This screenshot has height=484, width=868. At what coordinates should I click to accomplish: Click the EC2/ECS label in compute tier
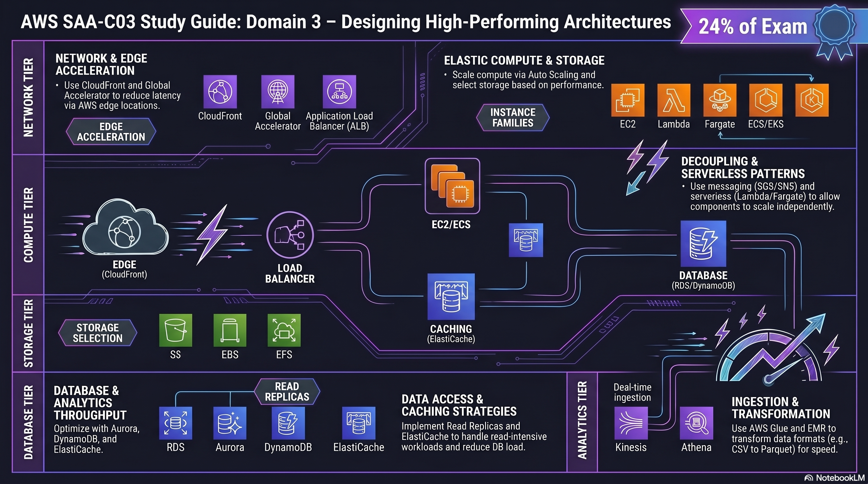pos(451,224)
